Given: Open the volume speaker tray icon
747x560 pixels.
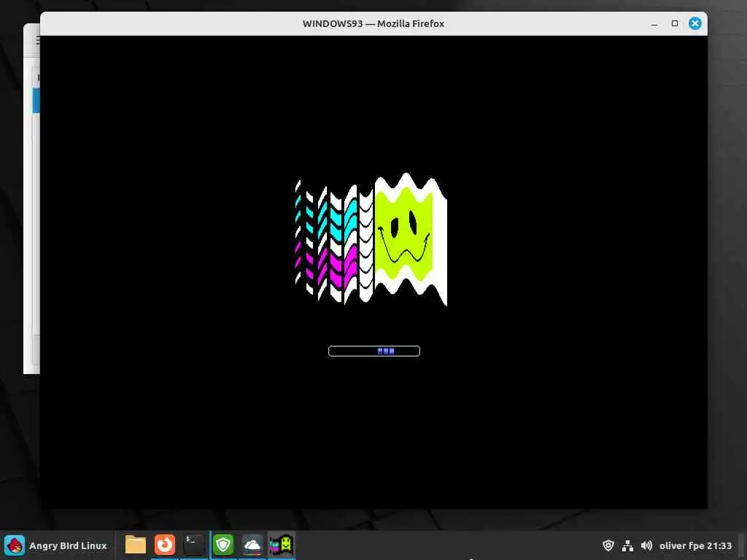Looking at the screenshot, I should (x=646, y=545).
